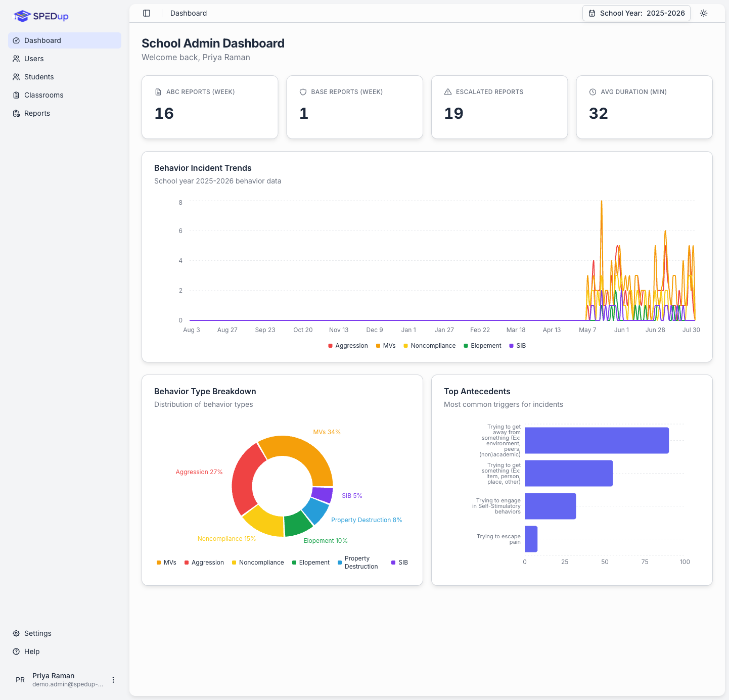Toggle SIB series in trends legend
Screen dimensions: 729x700
(518, 346)
